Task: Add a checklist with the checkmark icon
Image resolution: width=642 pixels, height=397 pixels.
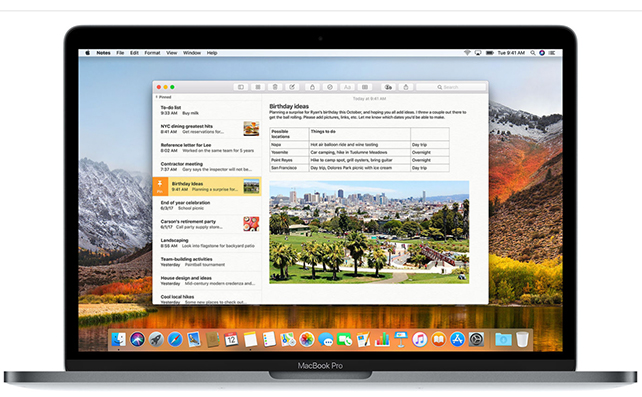Action: pyautogui.click(x=330, y=87)
